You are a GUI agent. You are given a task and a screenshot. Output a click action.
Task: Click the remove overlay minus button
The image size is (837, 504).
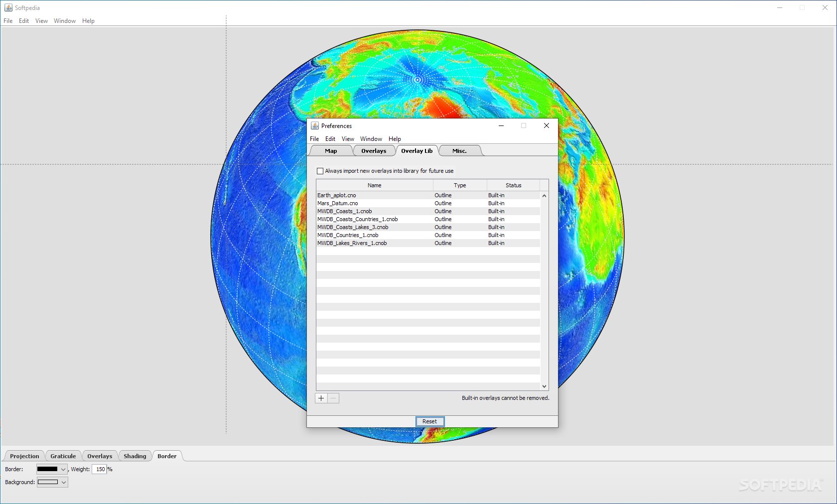click(333, 398)
